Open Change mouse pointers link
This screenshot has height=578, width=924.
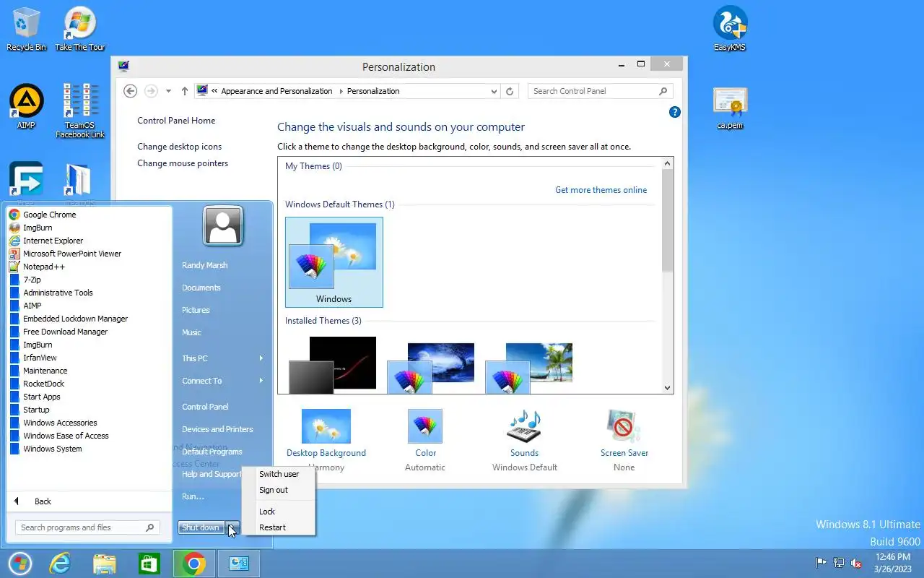pos(183,163)
